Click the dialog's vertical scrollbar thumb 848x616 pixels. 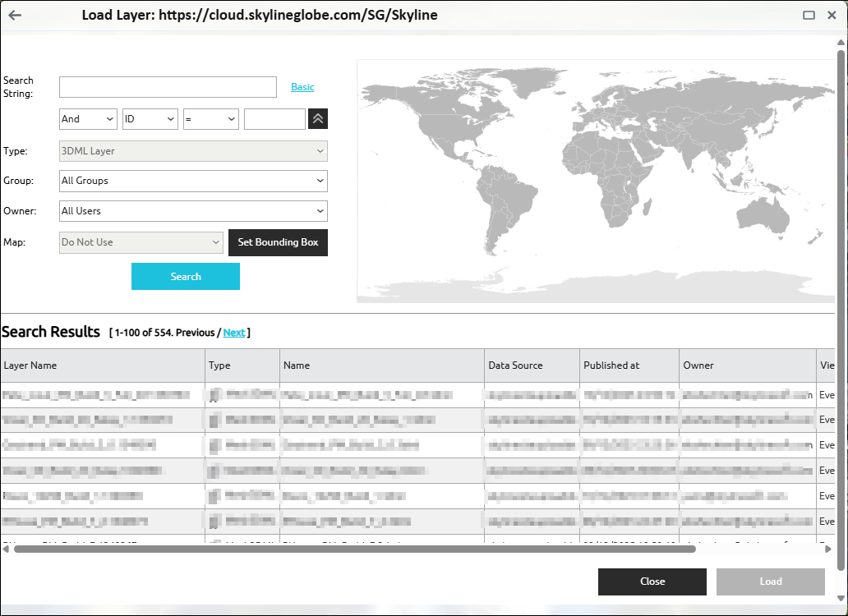pyautogui.click(x=841, y=310)
